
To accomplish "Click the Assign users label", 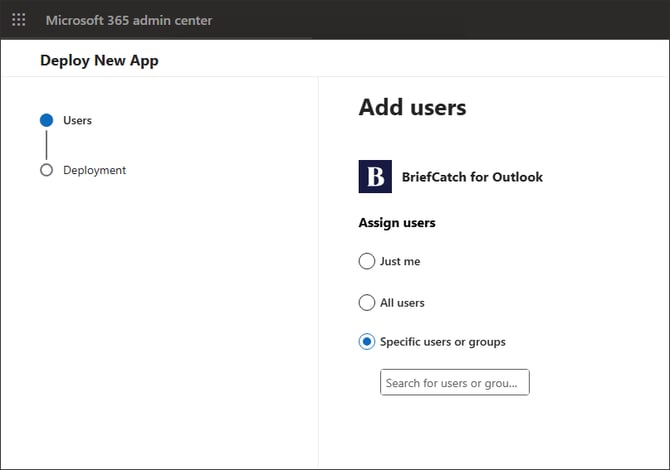I will [x=397, y=223].
